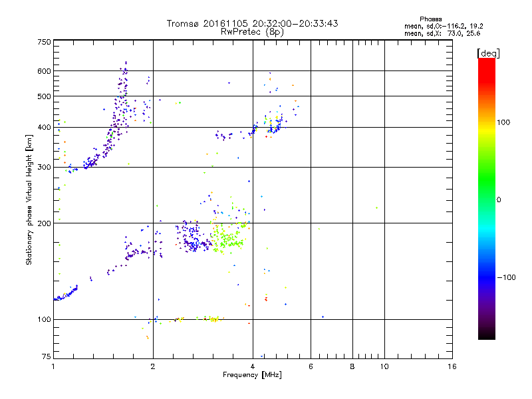Click the 'Frequency [MHz]' x-axis label
Image resolution: width=532 pixels, height=399 pixels.
[252, 374]
